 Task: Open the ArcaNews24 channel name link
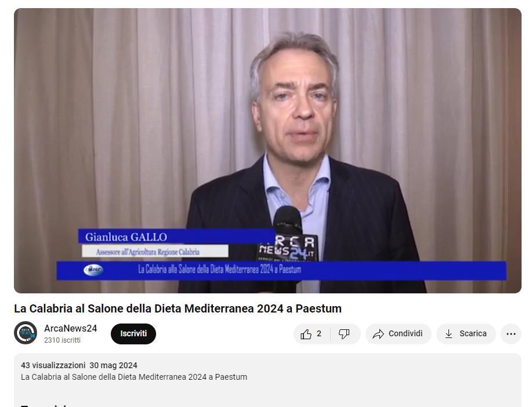(x=71, y=328)
